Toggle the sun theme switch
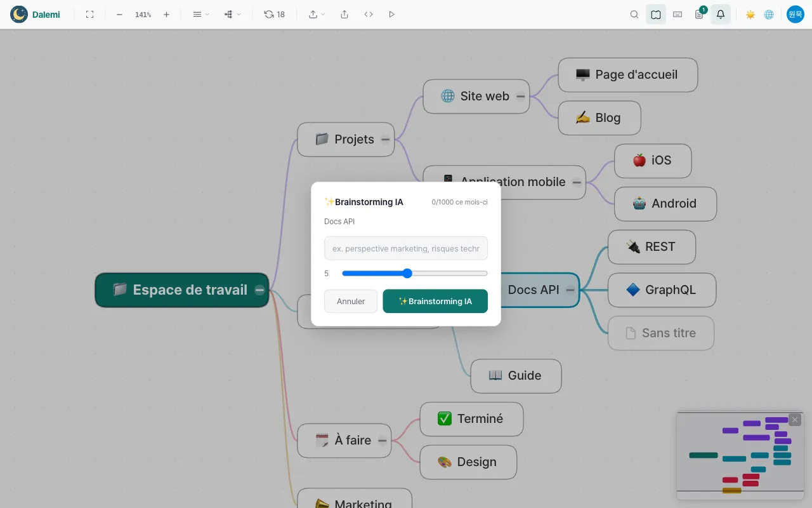The width and height of the screenshot is (812, 508). [750, 14]
